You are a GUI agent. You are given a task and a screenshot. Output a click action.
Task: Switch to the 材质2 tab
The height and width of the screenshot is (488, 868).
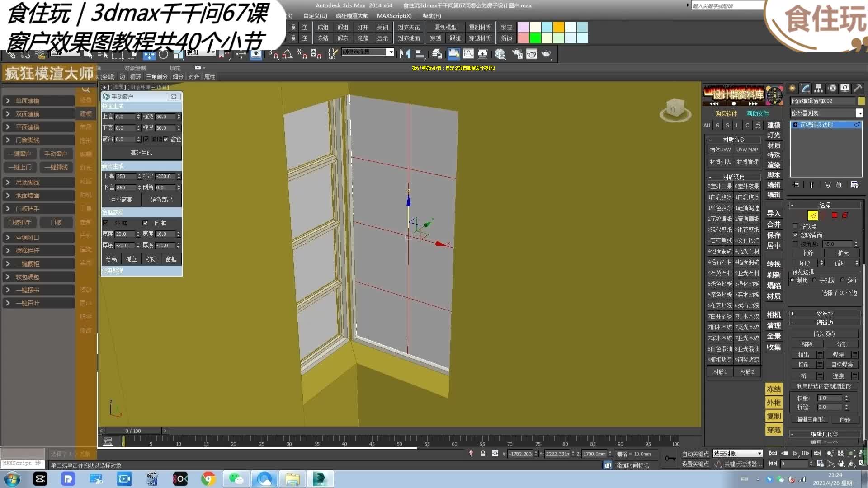coord(748,371)
